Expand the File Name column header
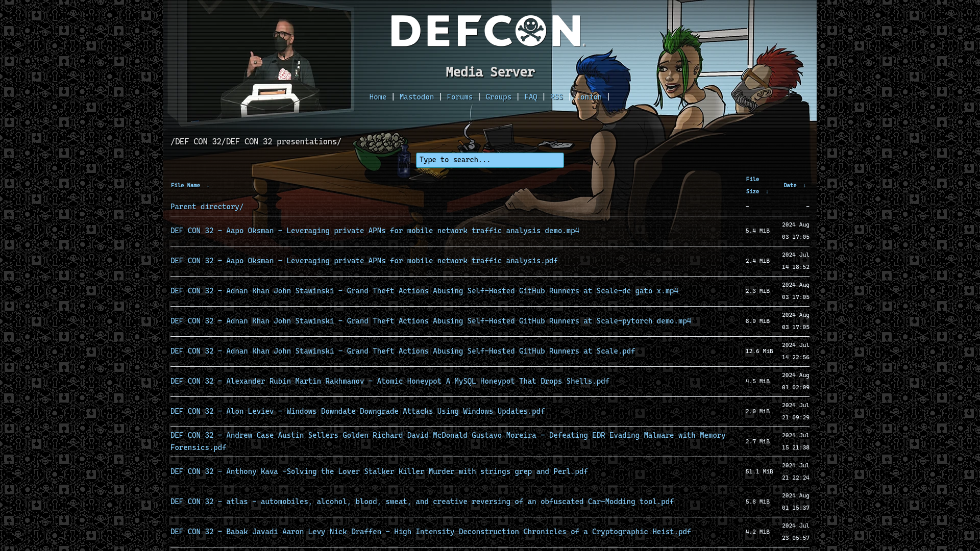Image resolution: width=980 pixels, height=551 pixels. [208, 186]
